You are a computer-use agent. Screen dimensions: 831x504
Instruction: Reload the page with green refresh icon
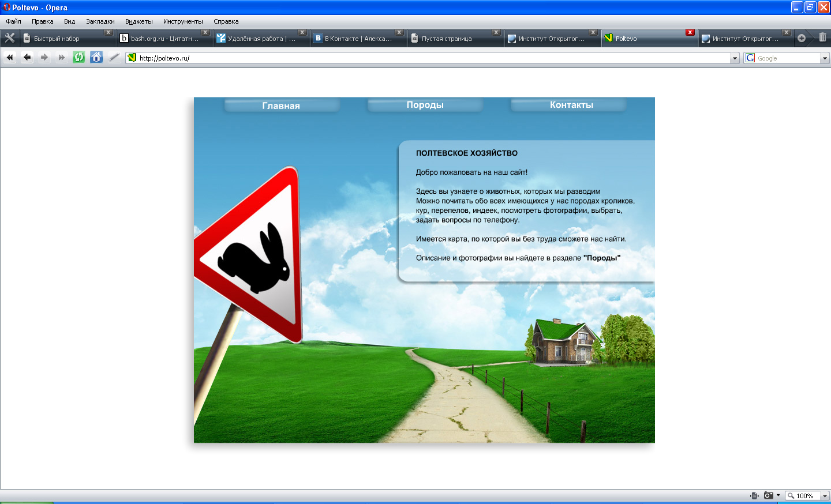(79, 57)
